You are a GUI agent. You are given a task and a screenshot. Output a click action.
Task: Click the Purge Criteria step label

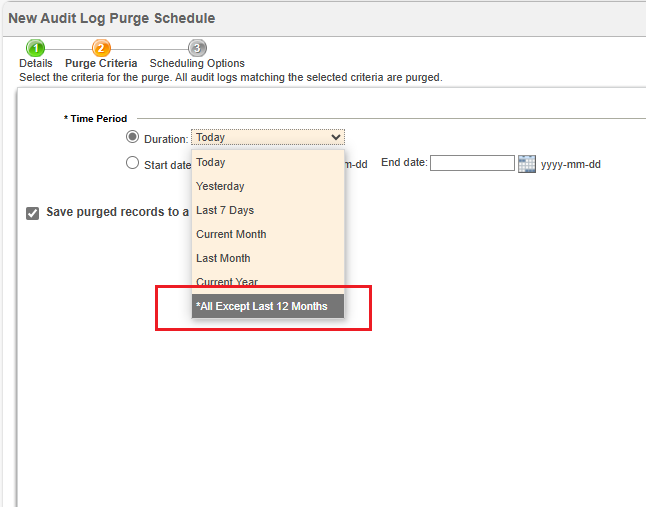click(x=101, y=64)
